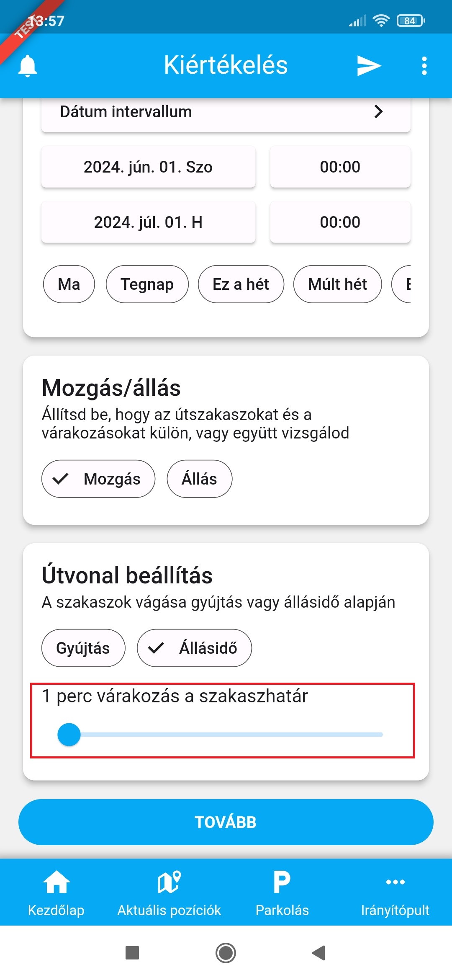Image resolution: width=452 pixels, height=980 pixels.
Task: Open start date picker 2024. jún. 01.
Action: 148,167
